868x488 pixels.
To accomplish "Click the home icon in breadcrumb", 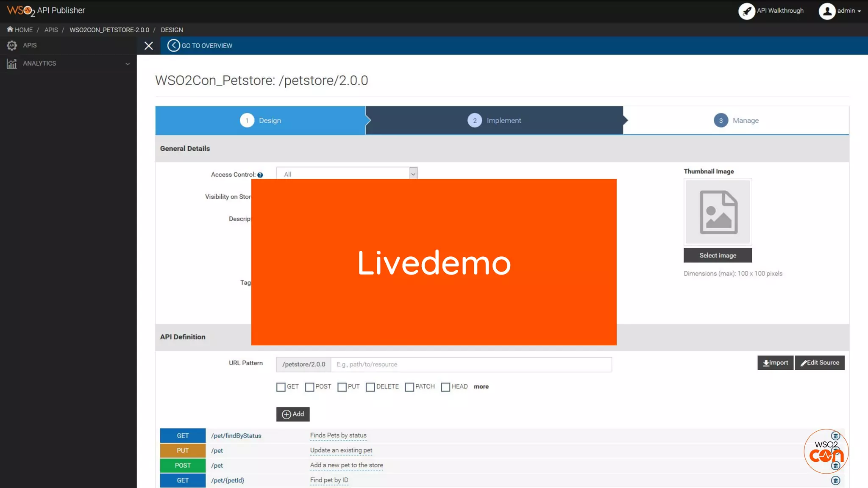I will tap(10, 29).
